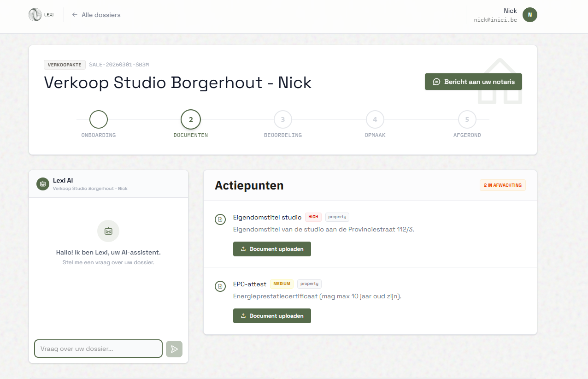Upload document for EPC-attest
The width and height of the screenshot is (588, 379).
click(272, 316)
